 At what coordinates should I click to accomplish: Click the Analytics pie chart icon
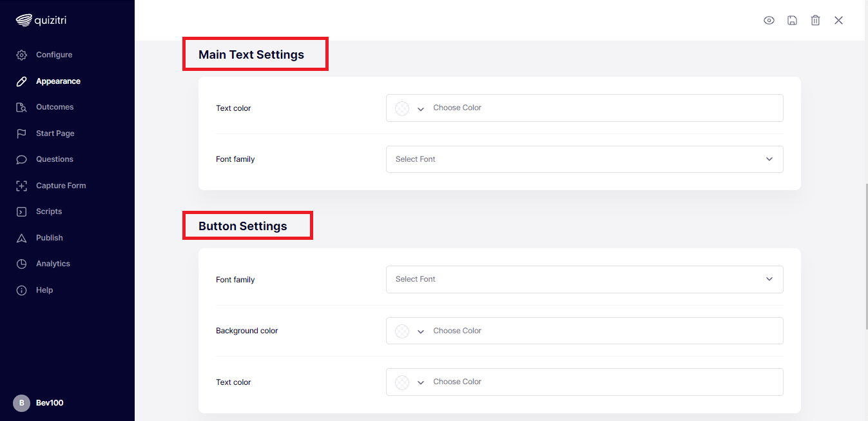[x=22, y=264]
